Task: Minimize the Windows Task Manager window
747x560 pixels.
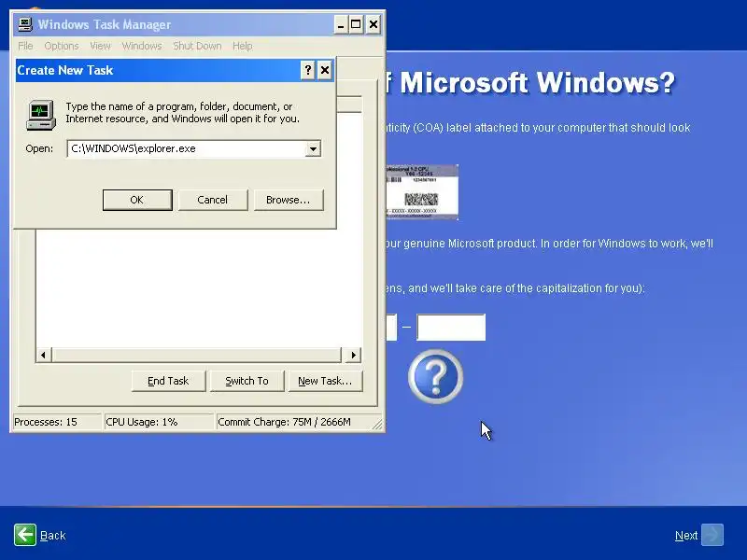Action: tap(341, 25)
